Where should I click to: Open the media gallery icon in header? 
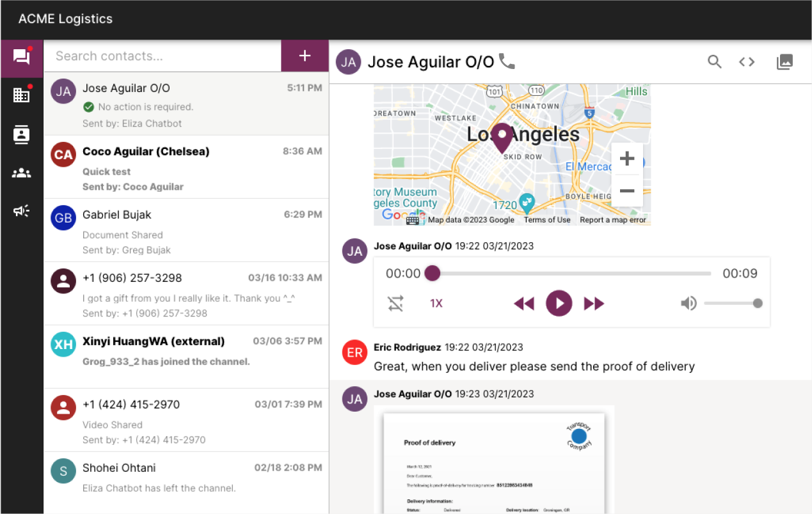[x=784, y=61]
